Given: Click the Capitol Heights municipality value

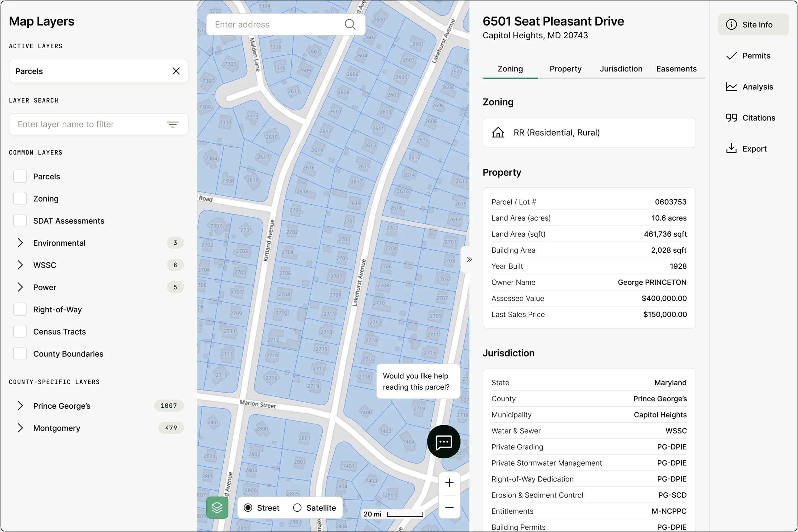Looking at the screenshot, I should pyautogui.click(x=660, y=415).
